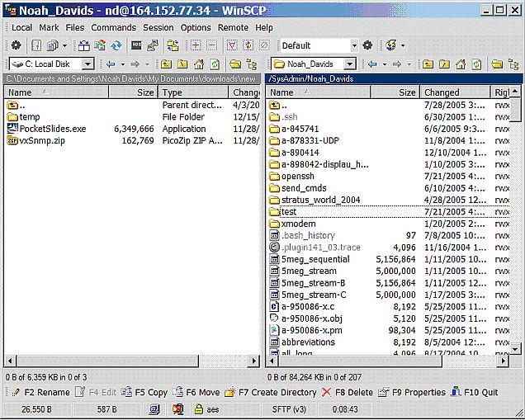Click the keep remote directory up to date icon

coord(100,45)
